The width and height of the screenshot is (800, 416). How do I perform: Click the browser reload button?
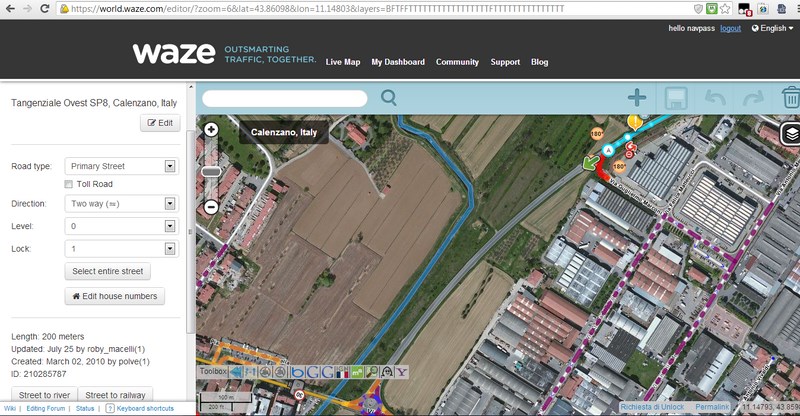(44, 9)
